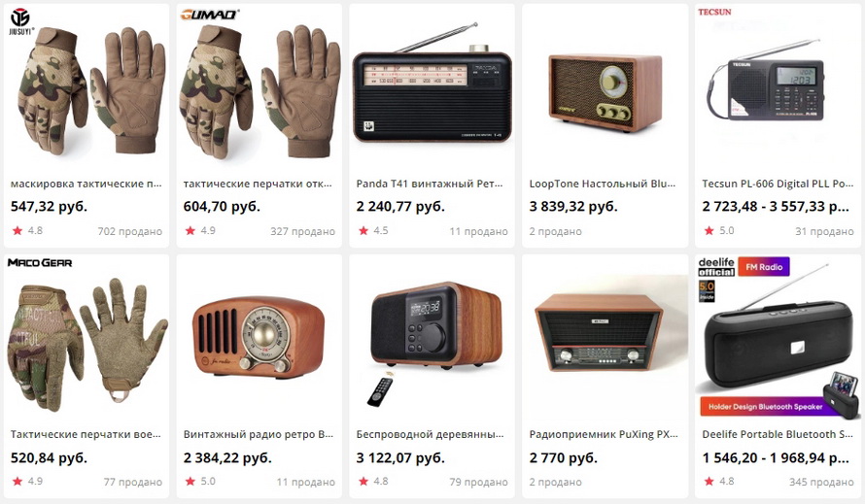Screen dimensions: 865x504
Task: Open the LoopTone wooden radio image
Action: (x=605, y=92)
